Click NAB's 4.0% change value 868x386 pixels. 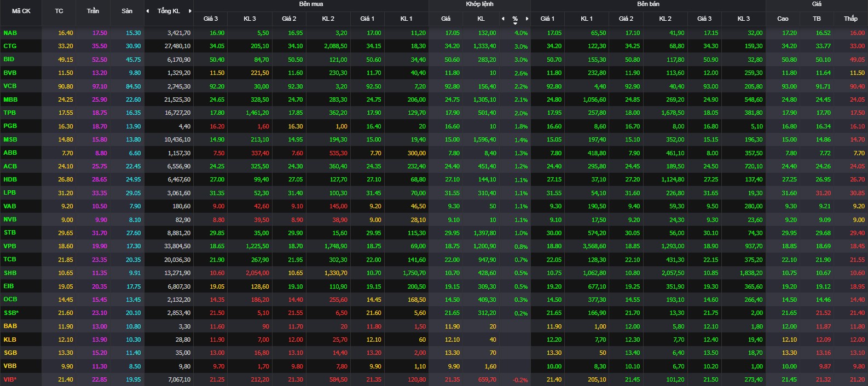[x=521, y=33]
